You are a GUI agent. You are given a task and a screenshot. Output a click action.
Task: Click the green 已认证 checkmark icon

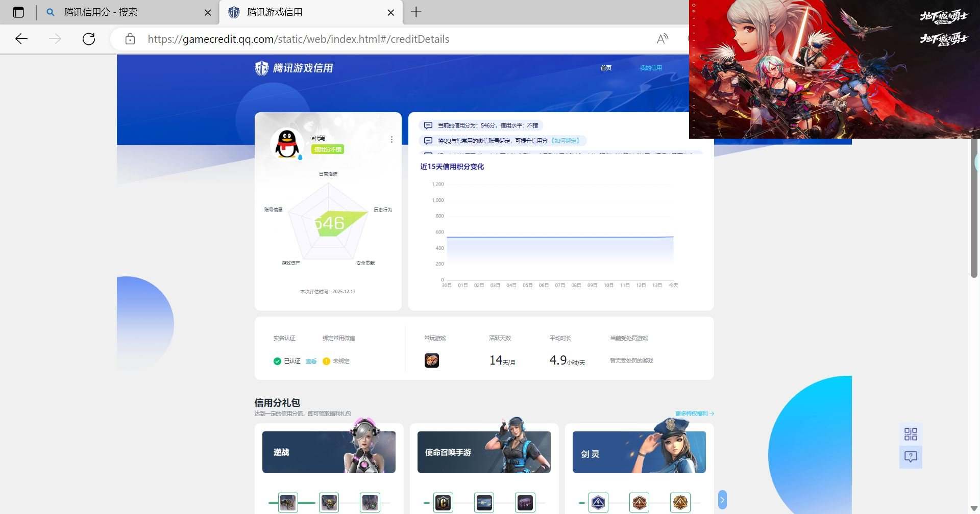(277, 361)
